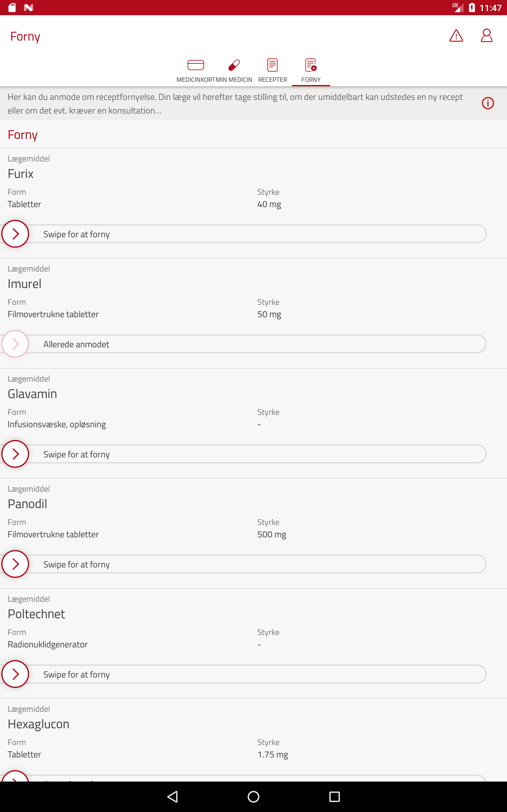Tap the Medicinkort card icon
The image size is (507, 812).
pos(196,65)
